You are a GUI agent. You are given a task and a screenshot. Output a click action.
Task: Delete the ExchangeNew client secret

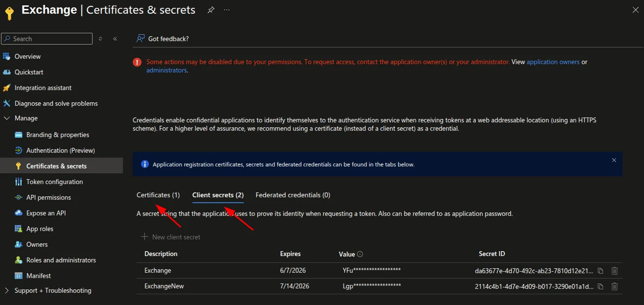tap(615, 286)
